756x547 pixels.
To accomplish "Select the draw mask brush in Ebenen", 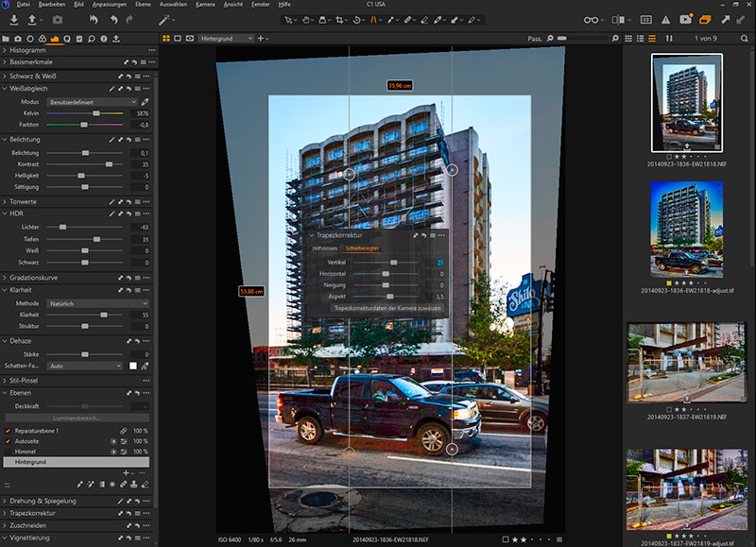I will point(79,485).
